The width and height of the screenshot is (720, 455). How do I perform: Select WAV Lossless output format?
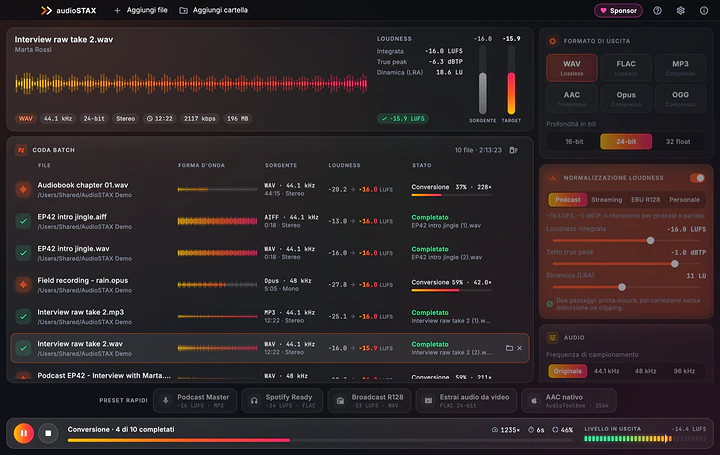tap(572, 67)
